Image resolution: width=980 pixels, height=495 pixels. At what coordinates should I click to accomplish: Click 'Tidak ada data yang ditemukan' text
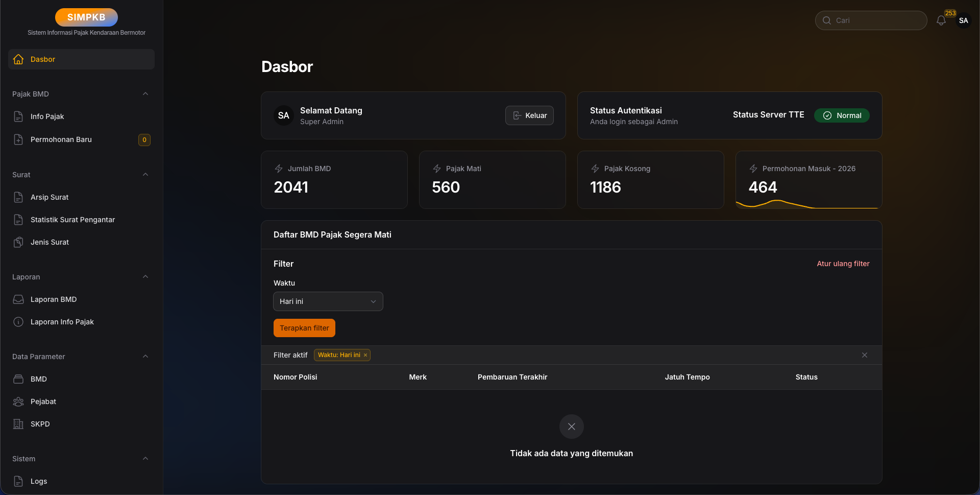pos(572,453)
